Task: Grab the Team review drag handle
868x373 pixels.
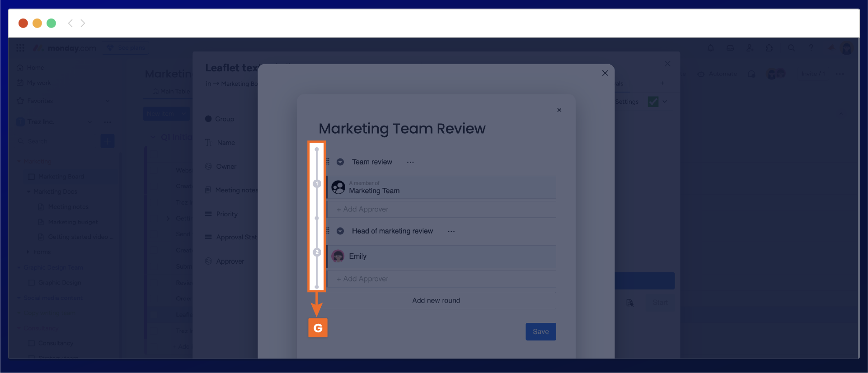Action: (328, 162)
